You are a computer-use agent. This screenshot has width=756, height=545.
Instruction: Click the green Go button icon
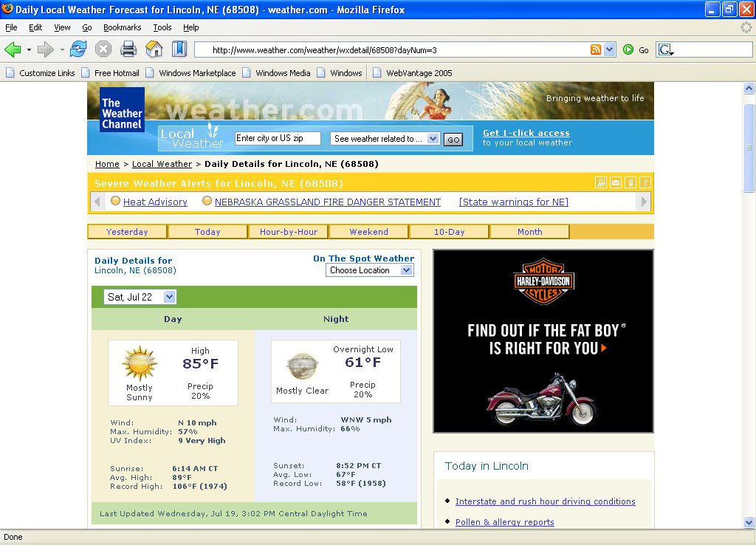(x=628, y=49)
